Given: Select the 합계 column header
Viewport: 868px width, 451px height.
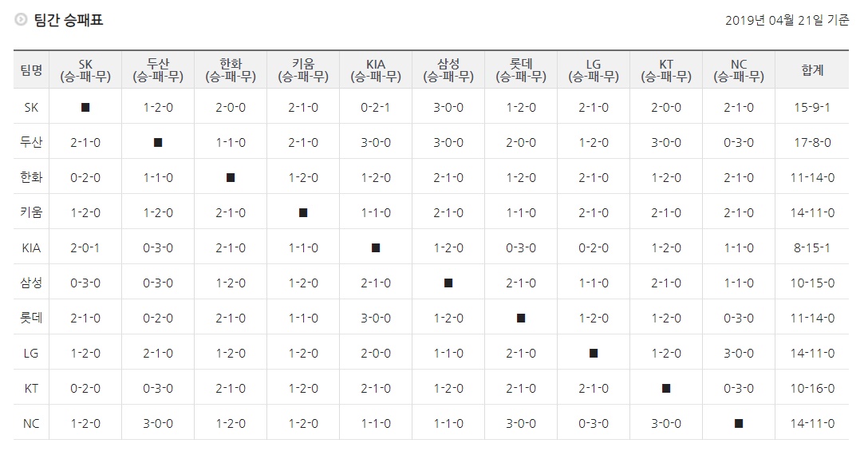Looking at the screenshot, I should click(812, 69).
